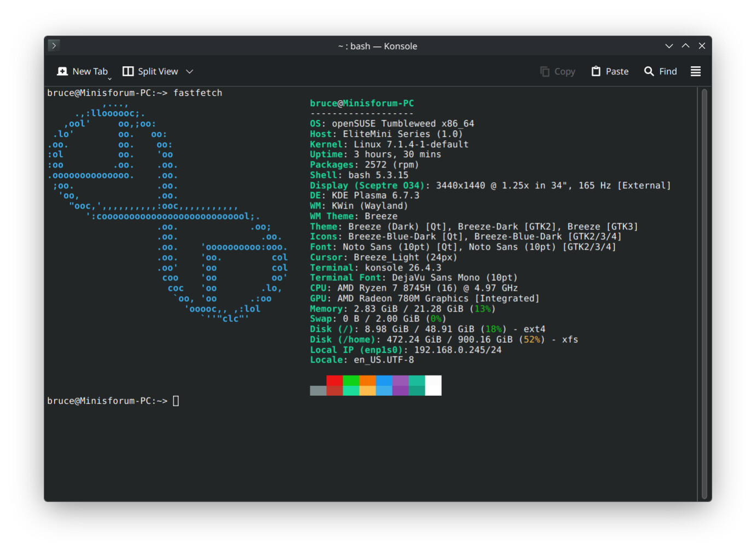Click the 'fastfetch' command text
This screenshot has height=554, width=756.
pos(198,93)
